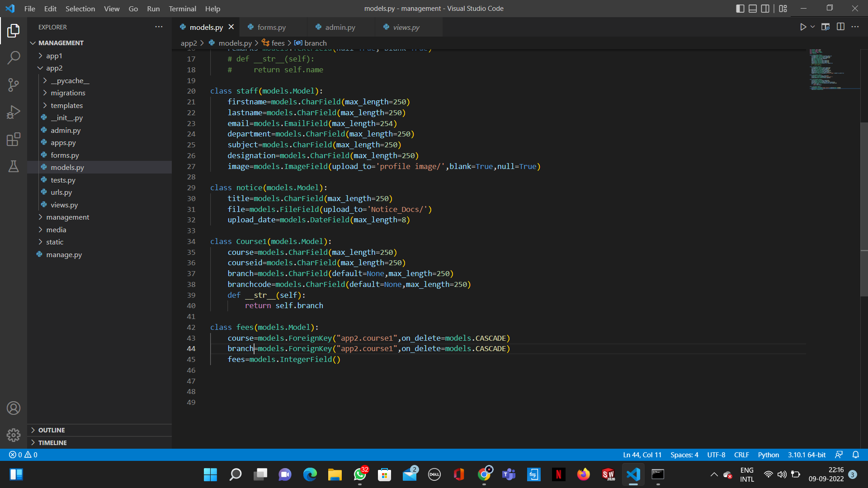
Task: Open the Terminal menu
Action: point(182,9)
